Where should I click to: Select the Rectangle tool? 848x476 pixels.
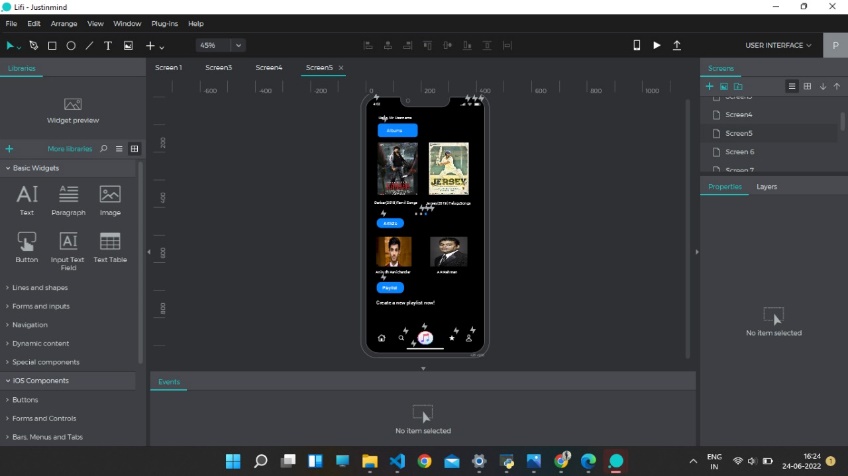[x=52, y=45]
